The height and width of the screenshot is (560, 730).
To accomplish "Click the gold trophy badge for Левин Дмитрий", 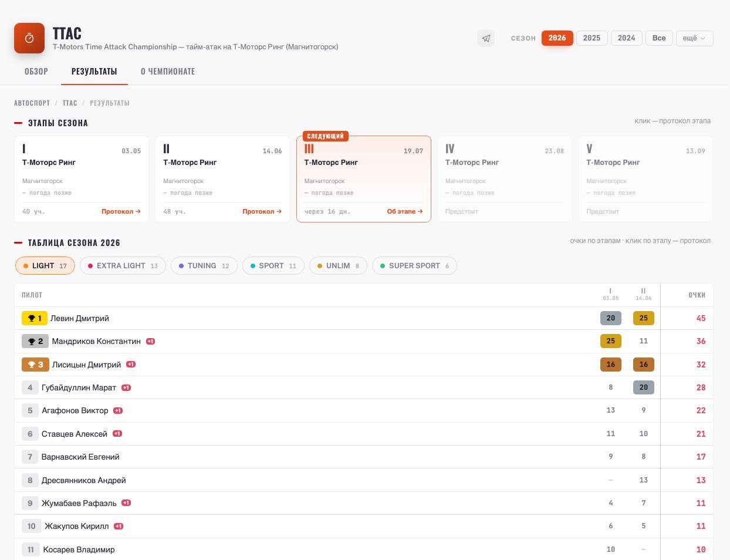I will click(x=35, y=318).
